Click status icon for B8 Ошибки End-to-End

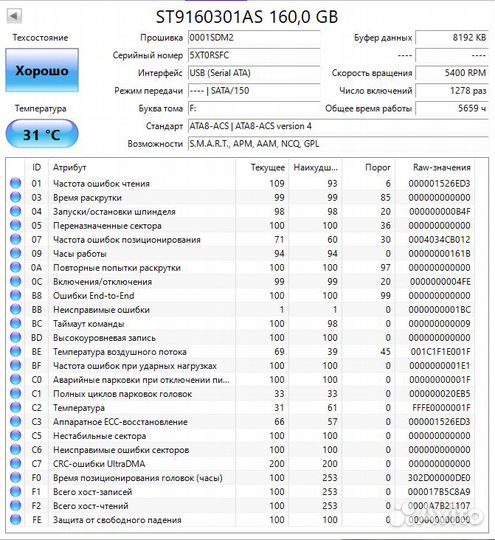(16, 295)
